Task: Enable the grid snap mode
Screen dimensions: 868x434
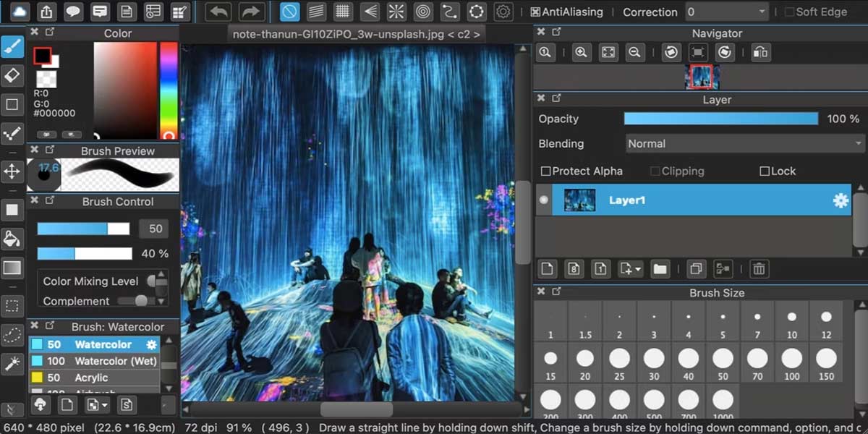Action: click(342, 11)
